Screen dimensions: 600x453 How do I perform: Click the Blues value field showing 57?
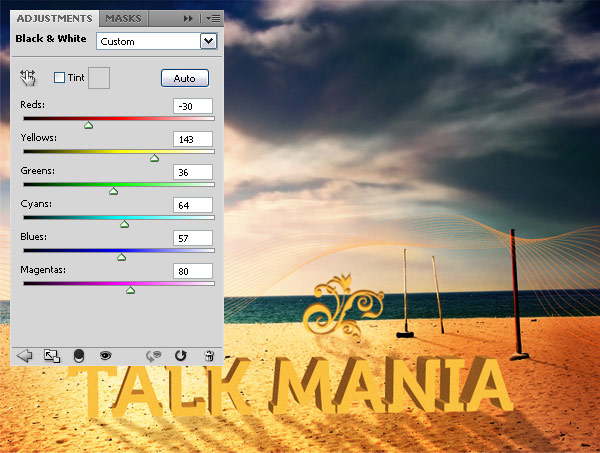(193, 238)
